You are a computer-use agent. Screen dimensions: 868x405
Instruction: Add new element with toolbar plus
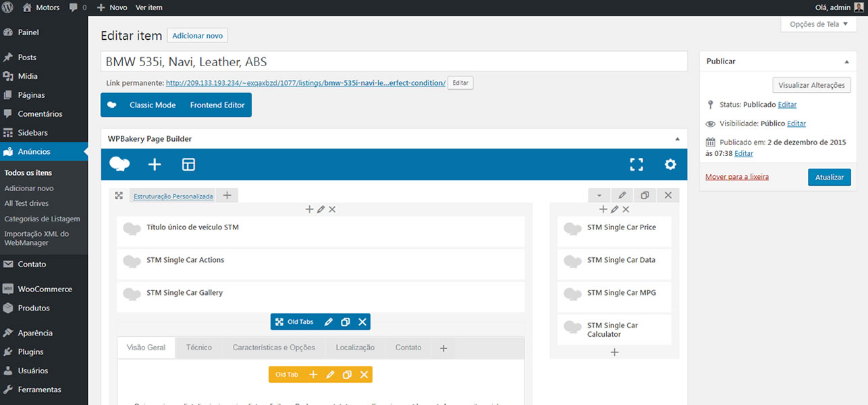click(x=155, y=164)
